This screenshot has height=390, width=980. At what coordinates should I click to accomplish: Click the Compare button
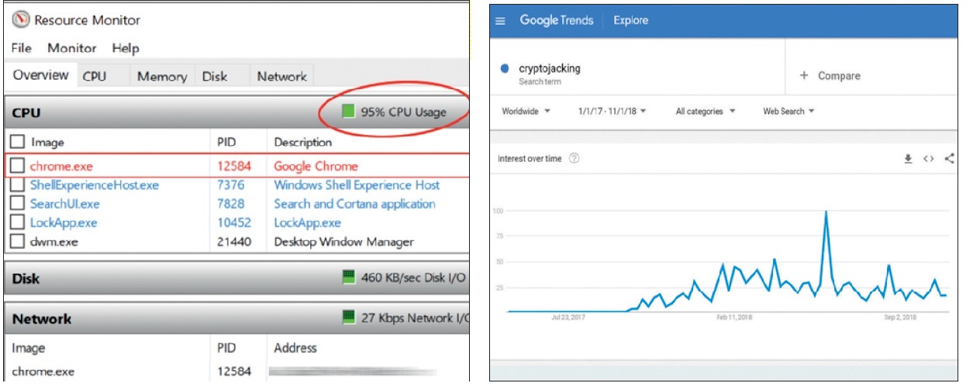point(830,75)
